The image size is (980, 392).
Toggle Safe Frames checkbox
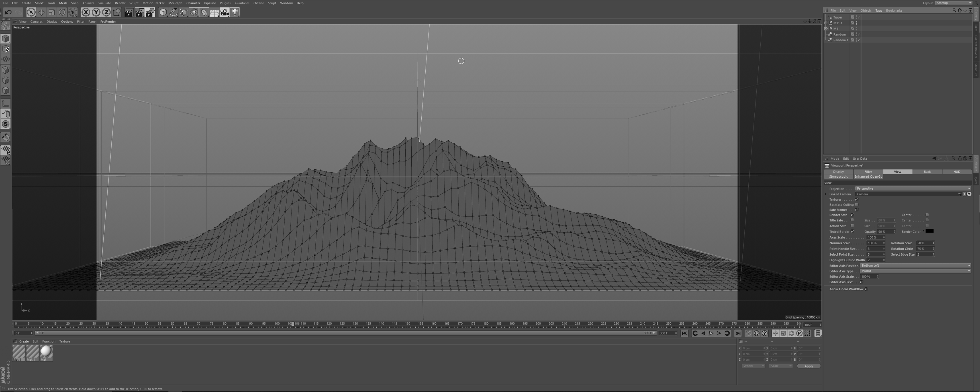point(857,210)
